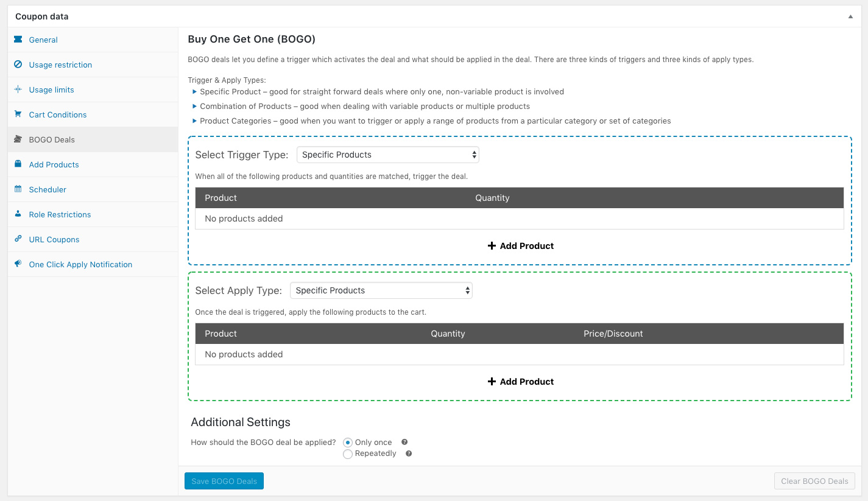The width and height of the screenshot is (868, 501).
Task: Click 'No products added' in trigger table
Action: pyautogui.click(x=244, y=219)
